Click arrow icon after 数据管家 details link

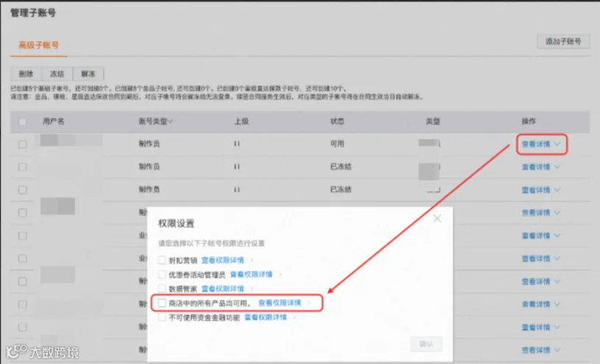[x=252, y=289]
